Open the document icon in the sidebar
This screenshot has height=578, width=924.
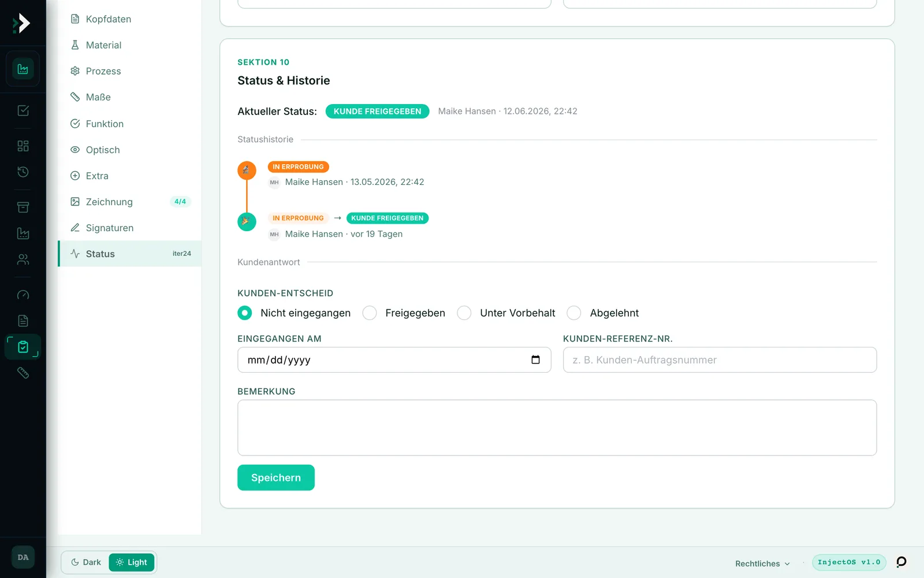click(23, 321)
